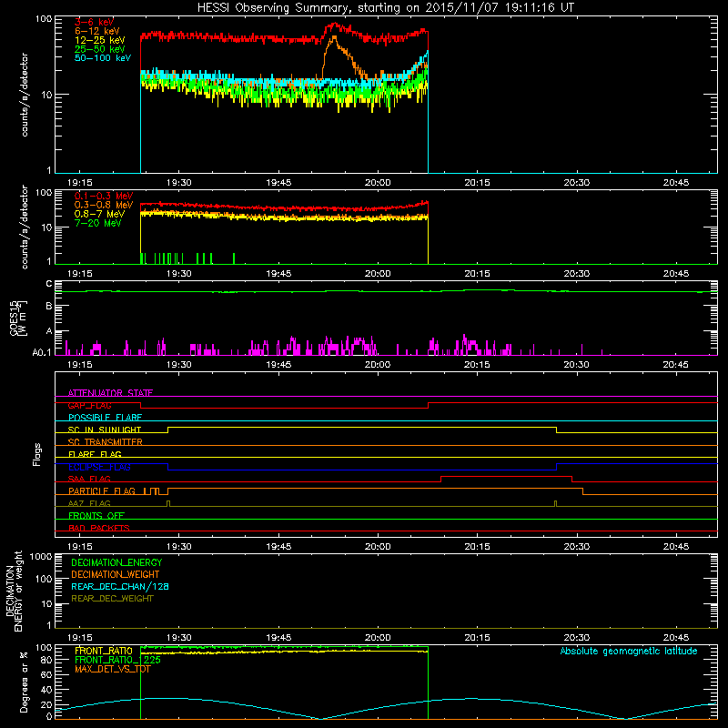The image size is (728, 728).
Task: Select the MAX_DET_VS_TOT legend label
Action: click(x=113, y=669)
